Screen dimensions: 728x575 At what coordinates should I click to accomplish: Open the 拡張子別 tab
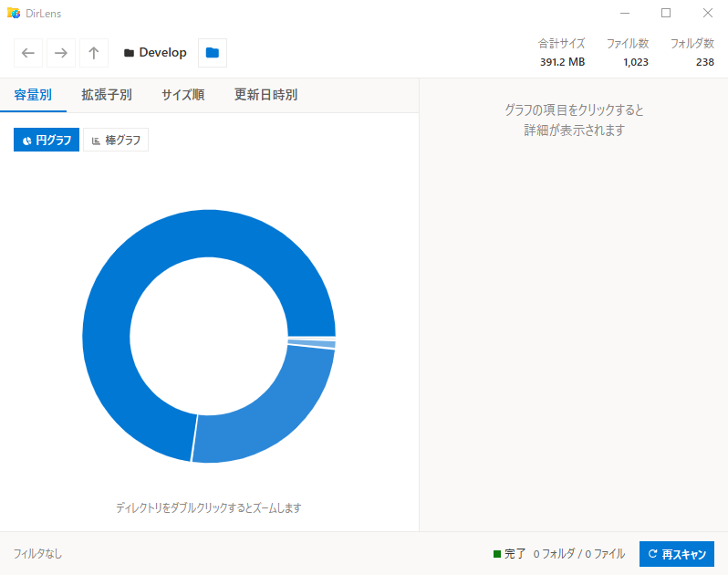click(107, 95)
